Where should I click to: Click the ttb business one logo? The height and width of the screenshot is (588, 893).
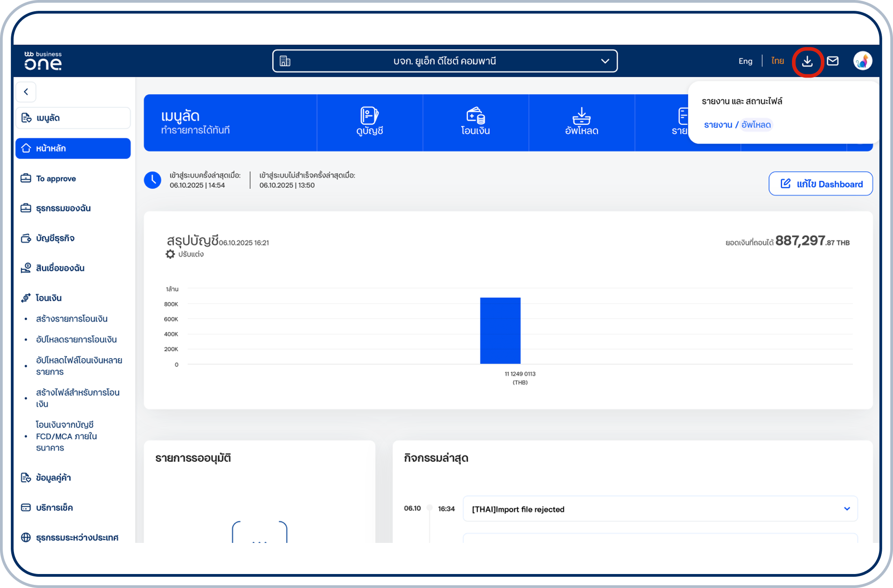point(43,61)
